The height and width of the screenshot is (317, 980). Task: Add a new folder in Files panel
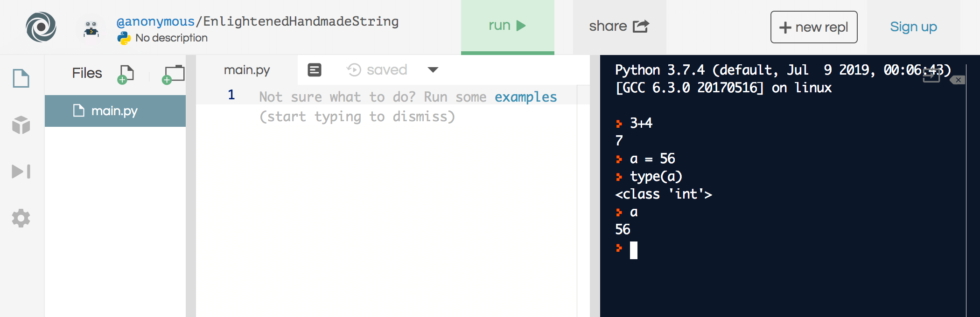coord(173,74)
